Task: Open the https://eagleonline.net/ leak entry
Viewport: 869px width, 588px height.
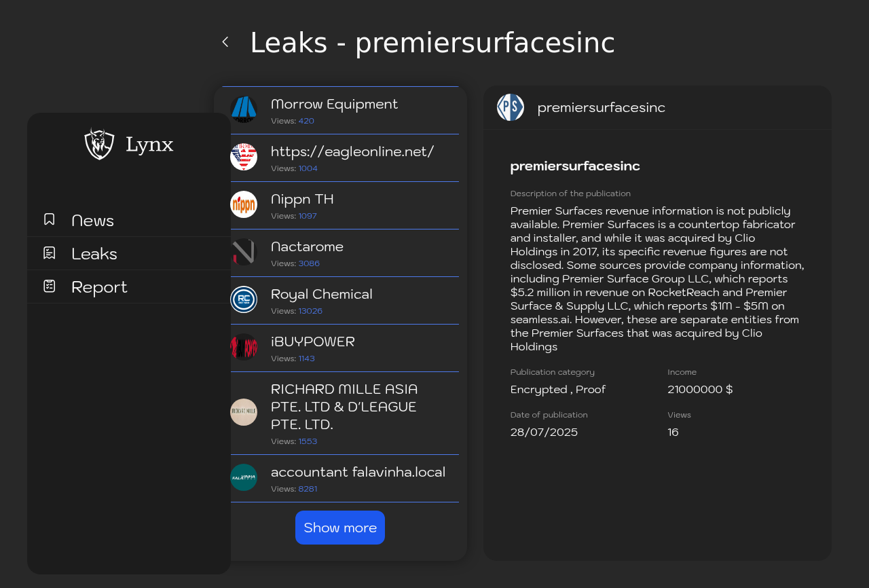Action: pyautogui.click(x=340, y=158)
